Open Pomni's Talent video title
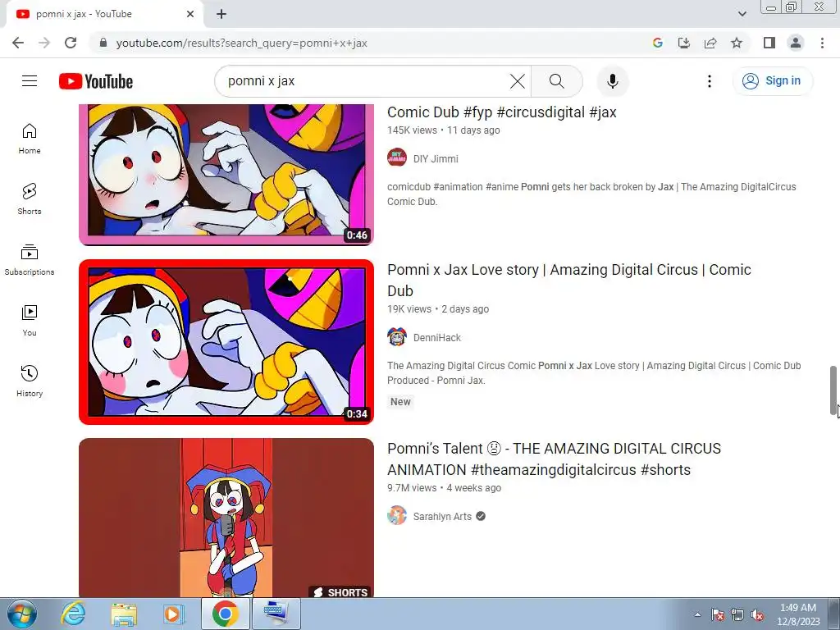Image resolution: width=840 pixels, height=630 pixels. pyautogui.click(x=554, y=459)
